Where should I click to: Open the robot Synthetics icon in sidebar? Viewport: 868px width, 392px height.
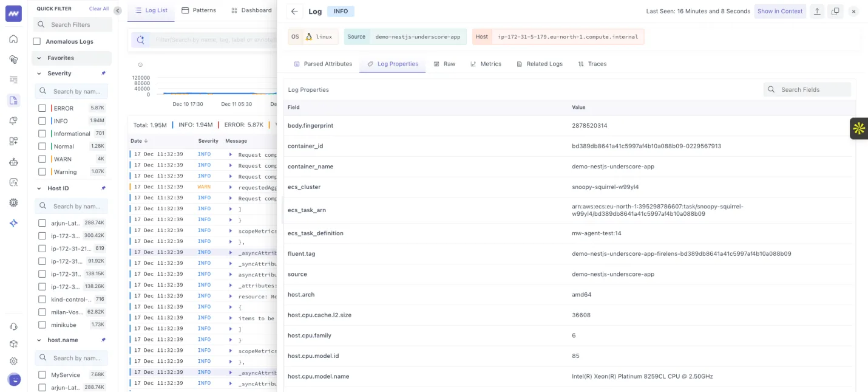click(x=13, y=162)
